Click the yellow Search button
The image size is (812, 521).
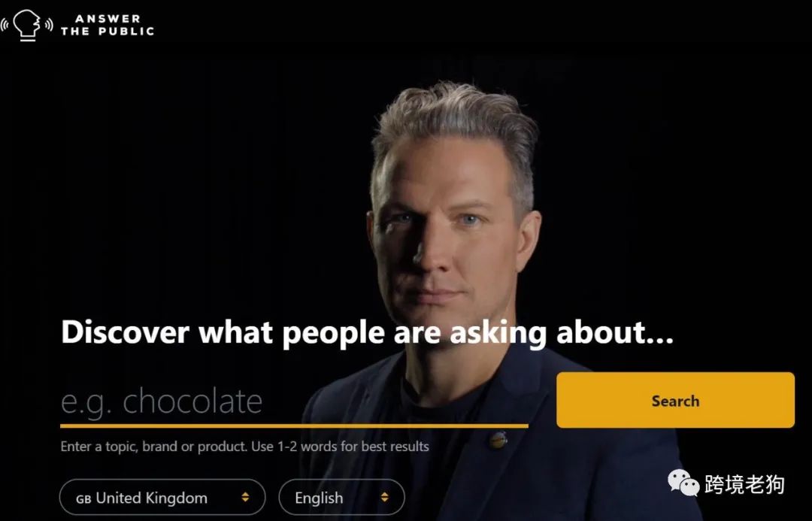pyautogui.click(x=675, y=400)
